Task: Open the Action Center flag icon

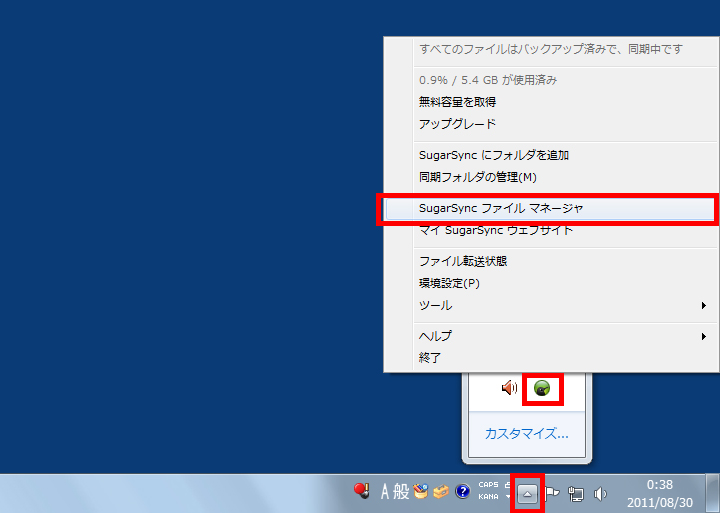Action: [552, 494]
